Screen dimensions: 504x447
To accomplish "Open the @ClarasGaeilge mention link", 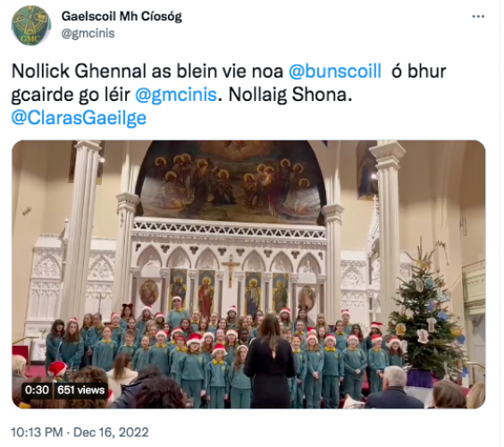I will [x=79, y=118].
